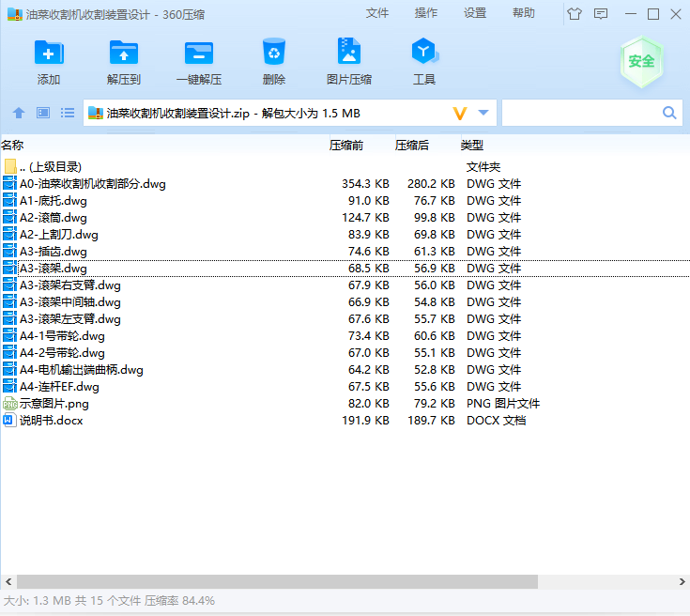Screen dimensions: 690x616
Task: Go up one level with the up arrow
Action: 19,114
